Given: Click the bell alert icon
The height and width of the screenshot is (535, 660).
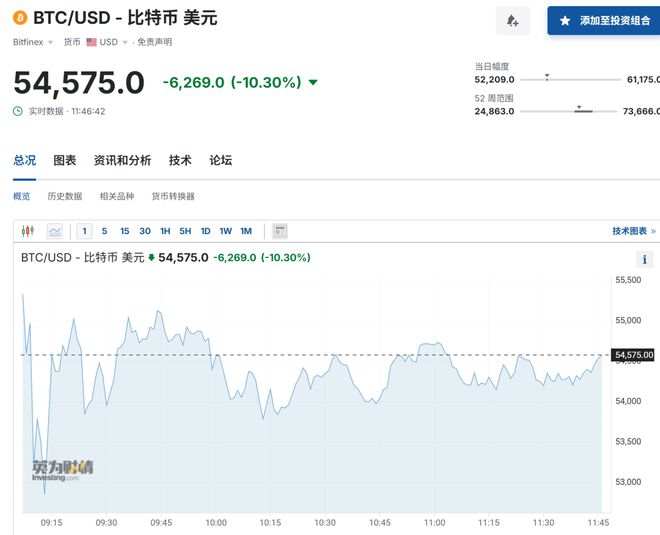Looking at the screenshot, I should pos(512,21).
